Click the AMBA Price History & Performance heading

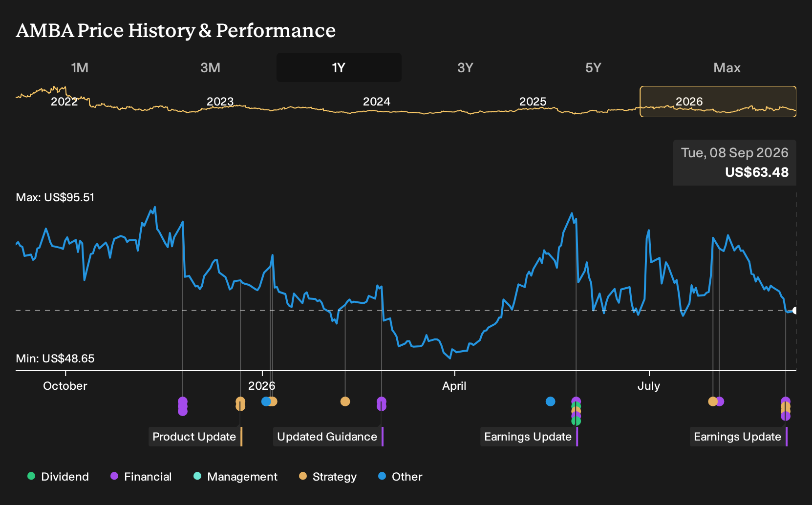[176, 30]
